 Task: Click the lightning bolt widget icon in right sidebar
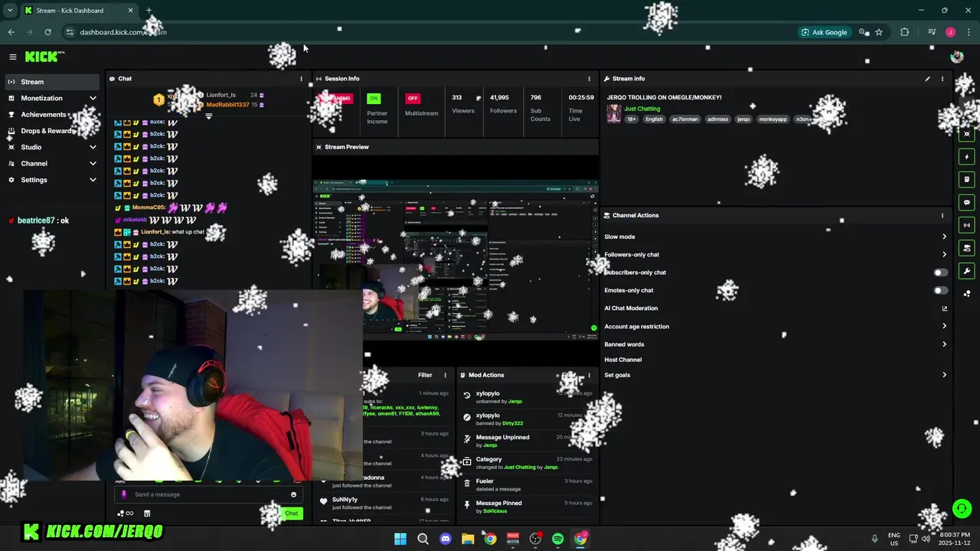(967, 157)
